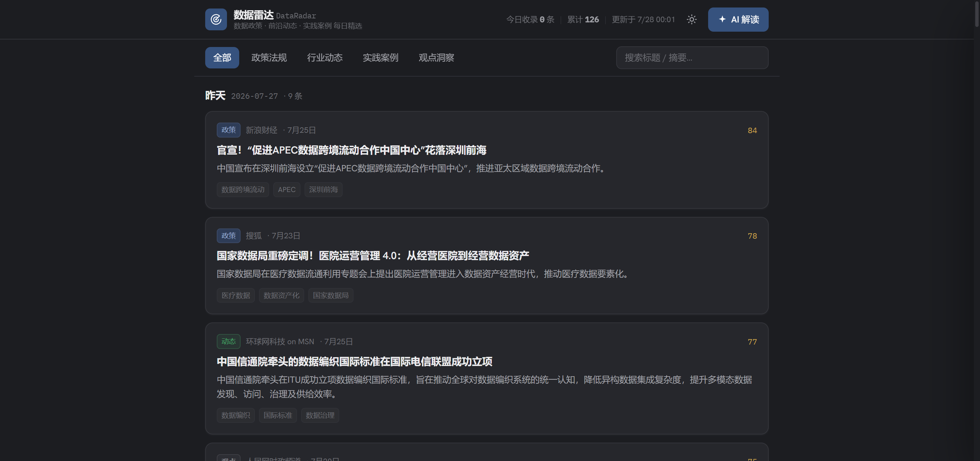Click the score 78 on 搜狐 card

coord(752,236)
